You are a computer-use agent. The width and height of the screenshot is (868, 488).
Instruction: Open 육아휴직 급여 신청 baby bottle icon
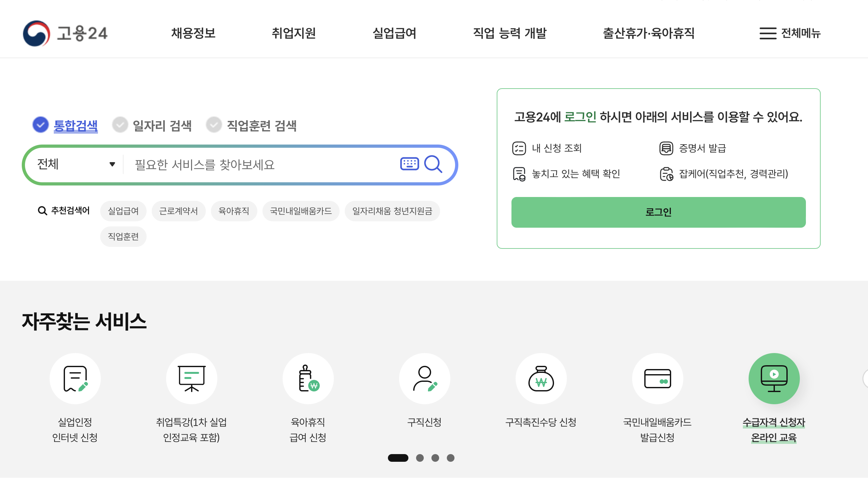308,378
